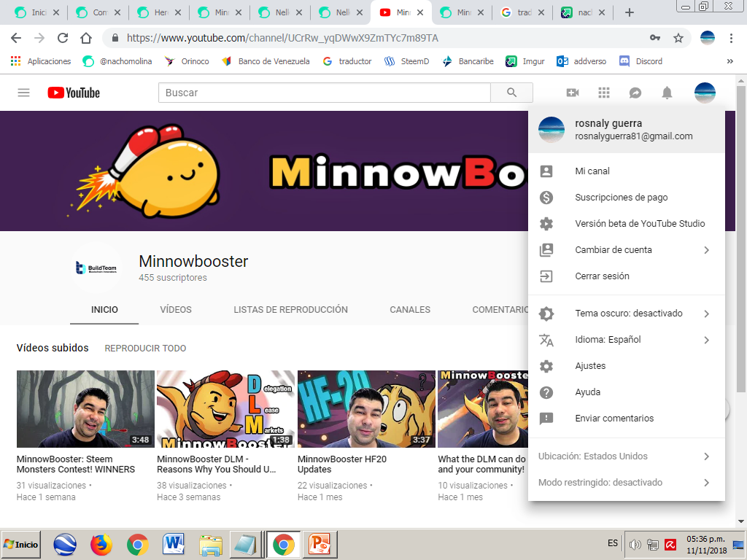Open Chrome three-dot menu
This screenshot has height=560, width=747.
(731, 38)
